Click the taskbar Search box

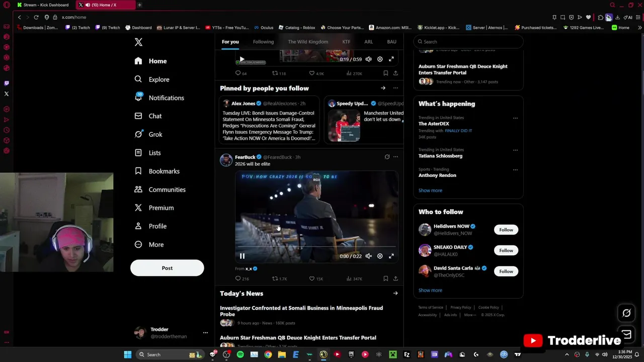(x=170, y=354)
